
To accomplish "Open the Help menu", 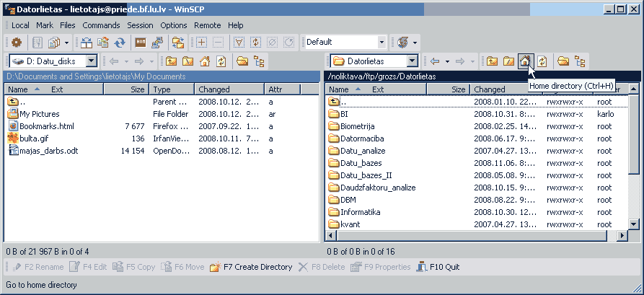I will tap(235, 25).
